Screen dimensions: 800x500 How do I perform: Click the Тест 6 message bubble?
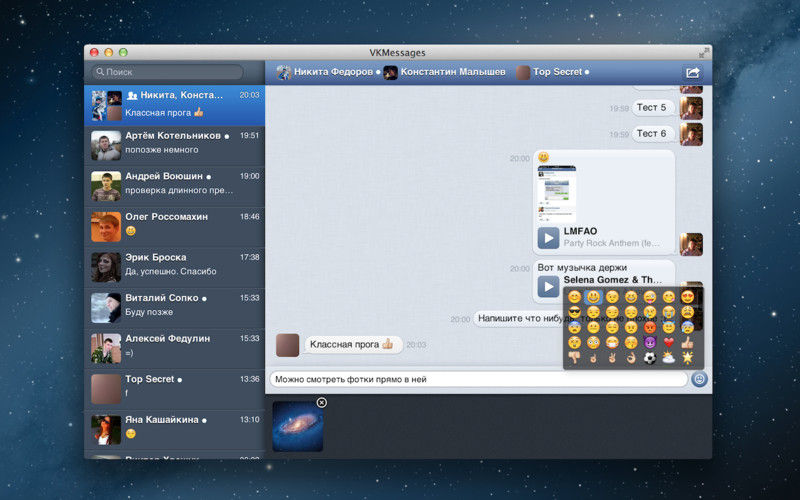653,134
